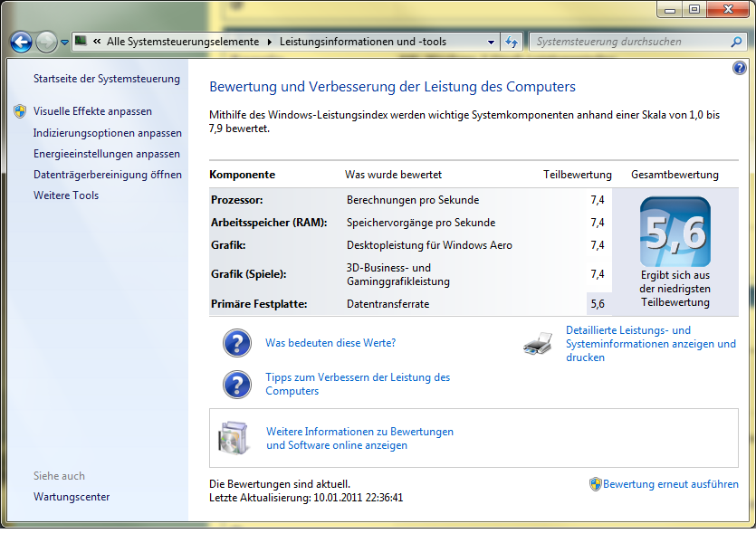Click the question icon beside 'Was bedeuten diese Werte?'
Screen dimensions: 756x543
point(236,343)
